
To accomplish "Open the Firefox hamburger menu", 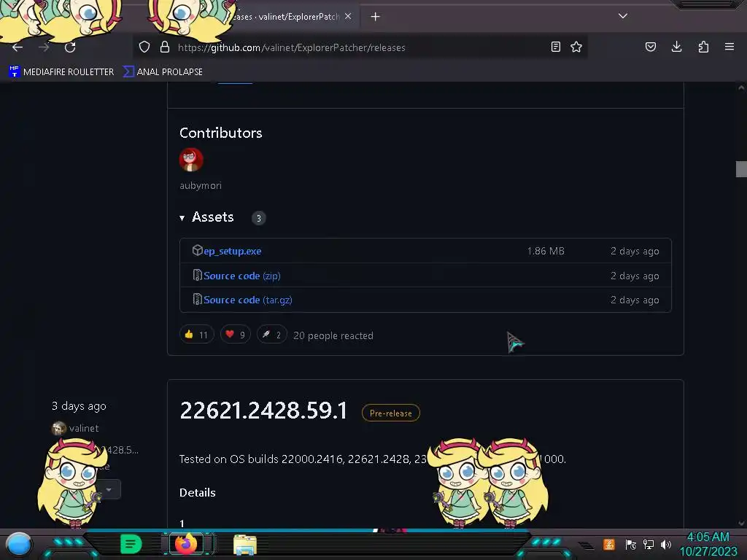I will click(x=729, y=47).
